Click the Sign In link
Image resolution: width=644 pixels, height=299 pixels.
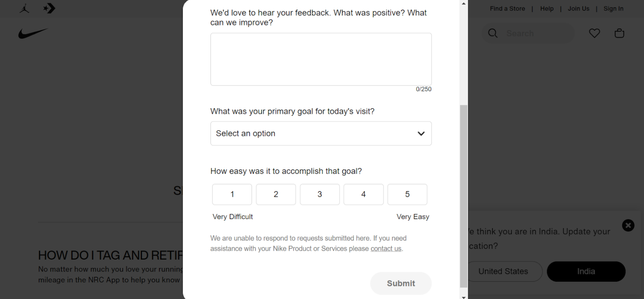click(x=613, y=8)
